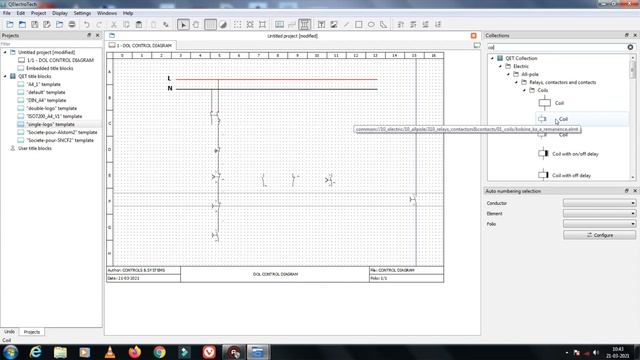Collapse the QET Collection tree node
Screen dimensions: 640x360
[492, 58]
